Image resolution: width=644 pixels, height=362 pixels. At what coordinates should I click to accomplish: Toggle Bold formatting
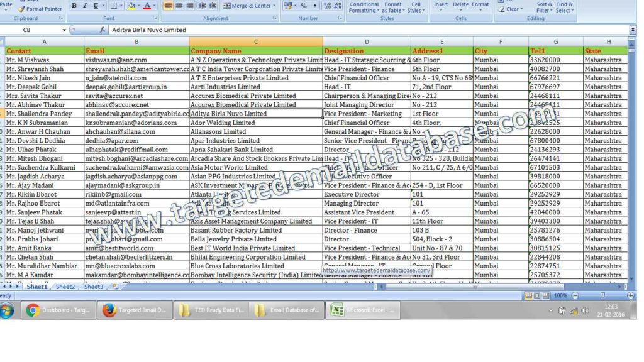click(74, 6)
